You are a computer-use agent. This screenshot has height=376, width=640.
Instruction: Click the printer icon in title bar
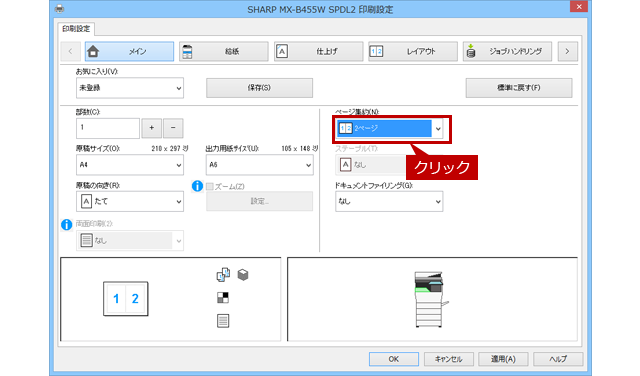(x=60, y=9)
